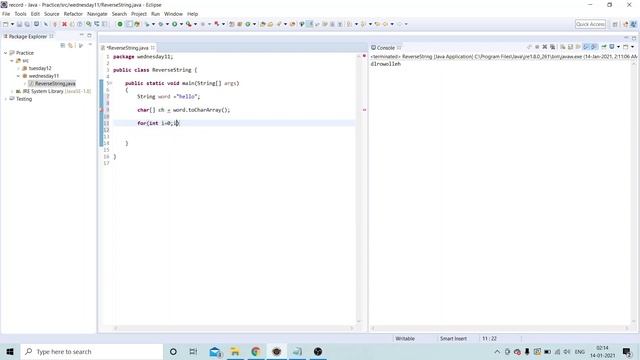Click the editor horizontal scrollbar

(x=233, y=328)
